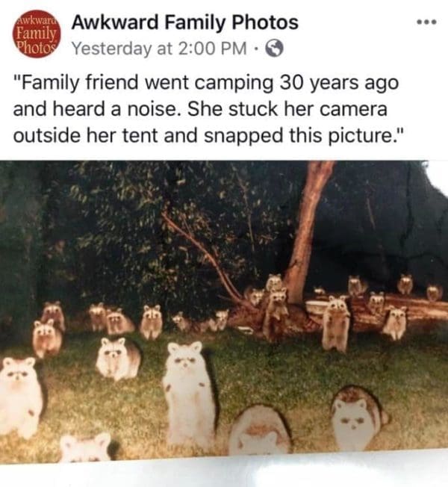Click the post caption about camping
This screenshot has width=448, height=487.
pos(206,109)
